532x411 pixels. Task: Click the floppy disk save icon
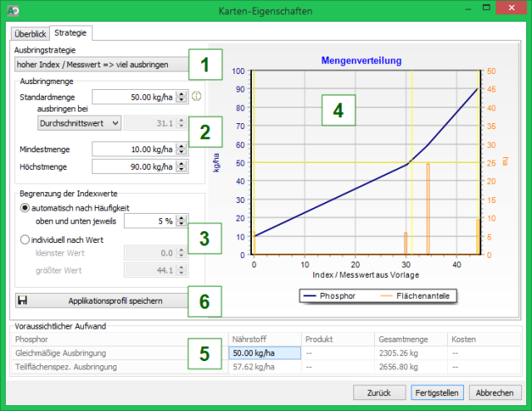22,300
